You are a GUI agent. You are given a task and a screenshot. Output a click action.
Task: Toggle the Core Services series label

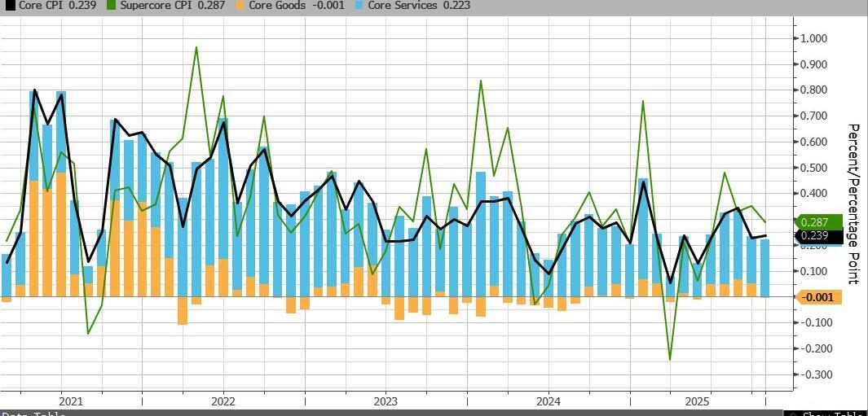pos(401,6)
